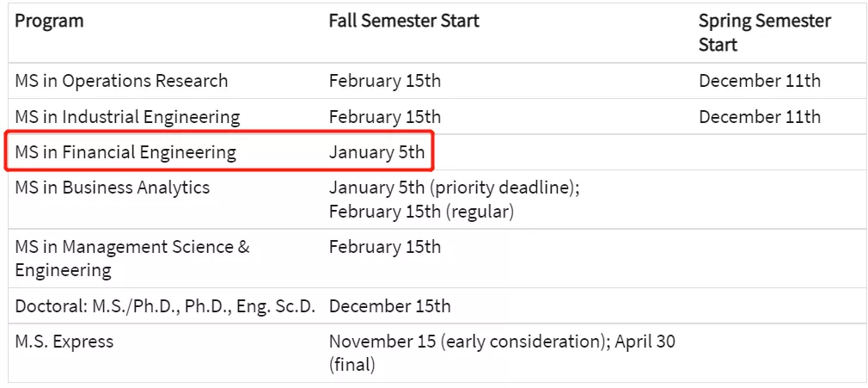This screenshot has width=868, height=388.
Task: Click Industrial Engineering February 15th deadline
Action: click(384, 117)
